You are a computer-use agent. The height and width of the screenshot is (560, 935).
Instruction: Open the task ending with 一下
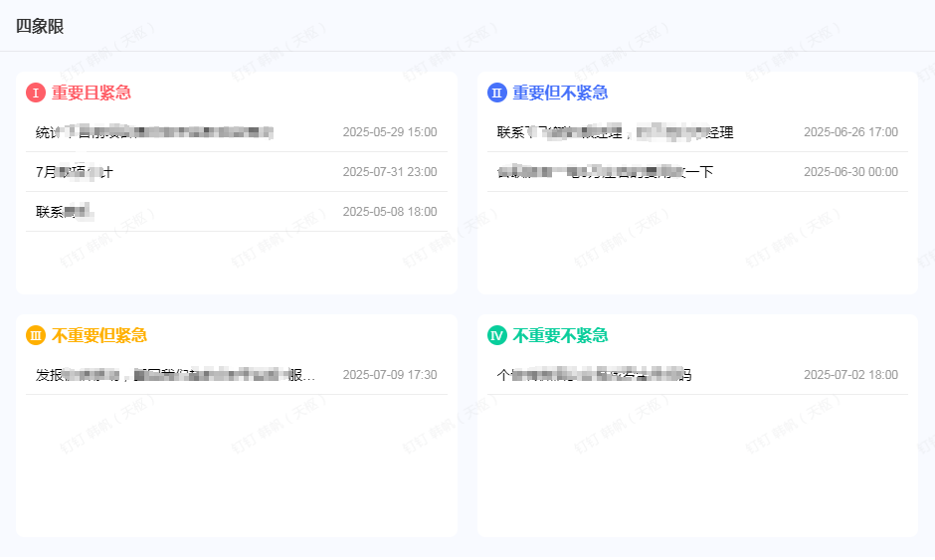click(x=605, y=172)
